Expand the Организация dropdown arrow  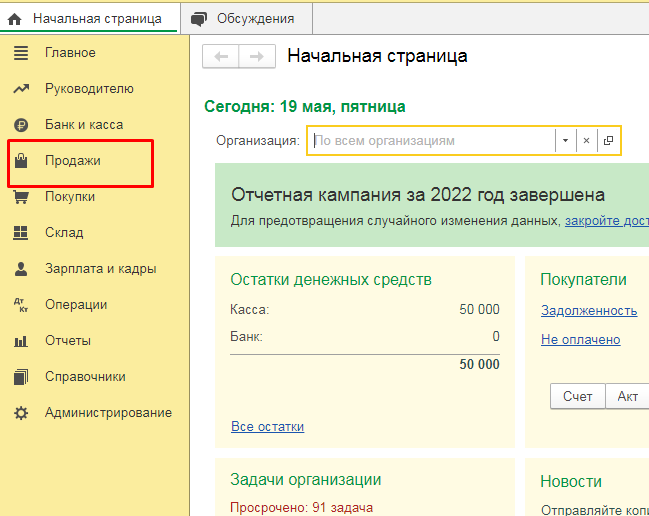[565, 141]
